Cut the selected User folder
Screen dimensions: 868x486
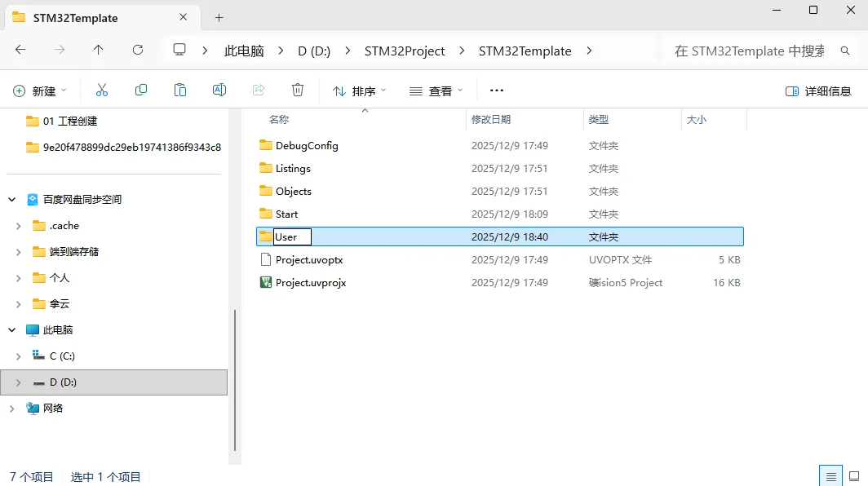[102, 90]
